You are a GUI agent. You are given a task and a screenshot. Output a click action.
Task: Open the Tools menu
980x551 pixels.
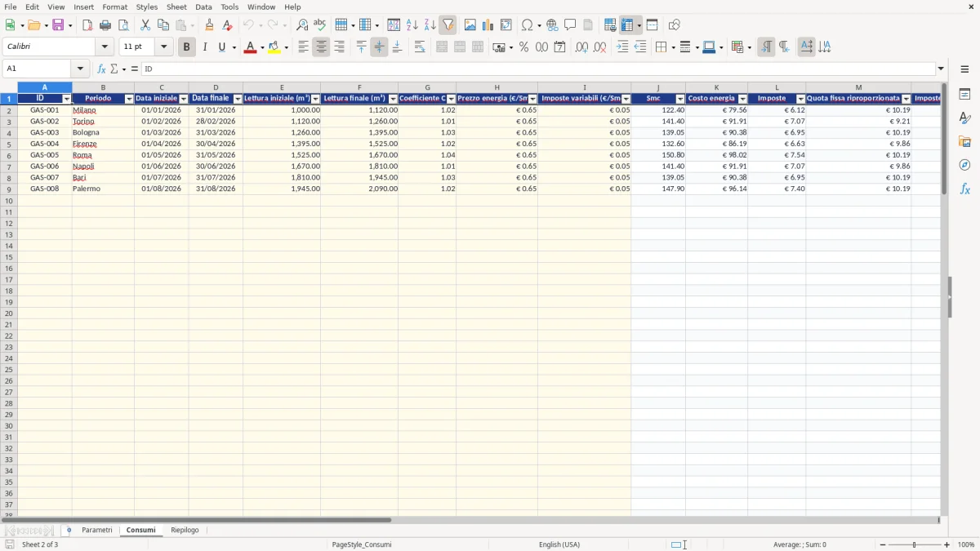(x=229, y=7)
